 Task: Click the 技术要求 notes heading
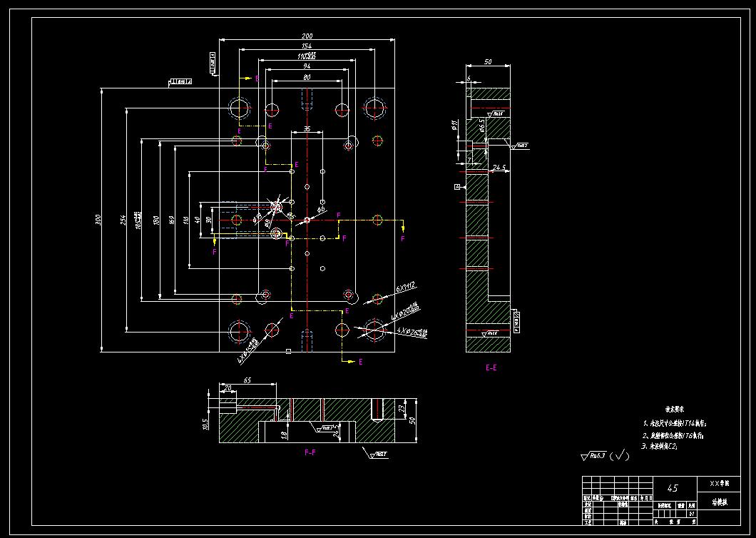pos(675,409)
